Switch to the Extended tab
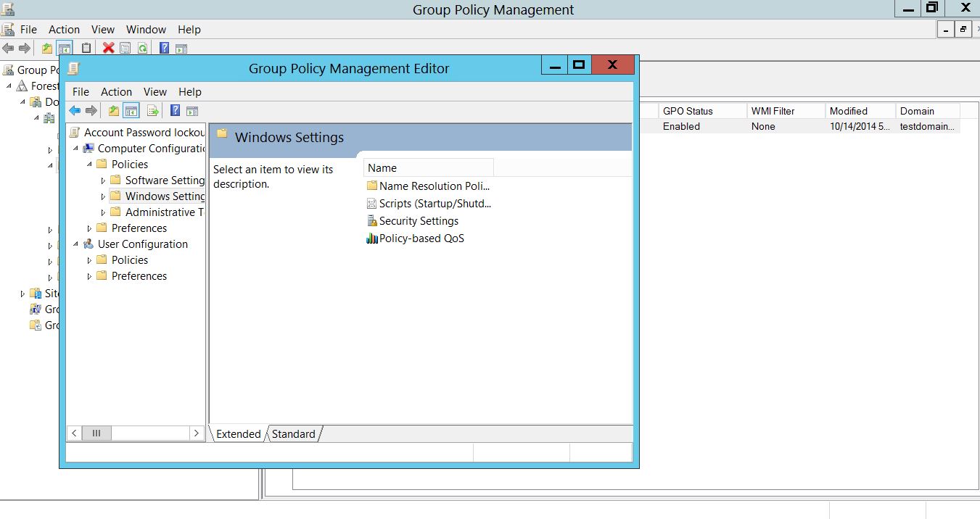The width and height of the screenshot is (980, 519). (x=238, y=434)
